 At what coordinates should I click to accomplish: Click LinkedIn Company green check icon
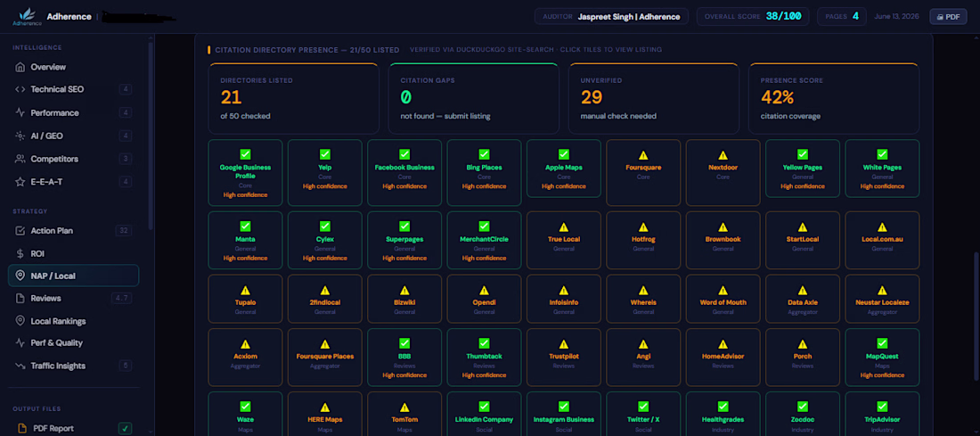coord(484,407)
